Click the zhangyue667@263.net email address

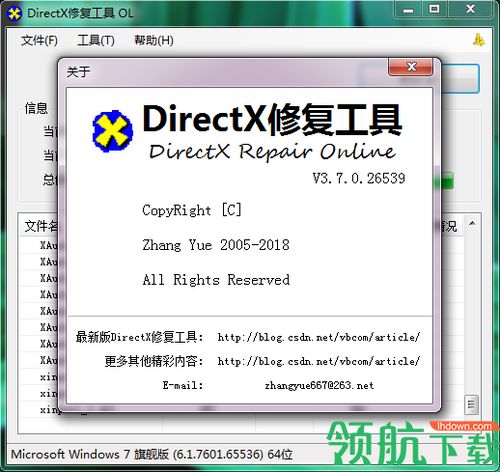pos(319,386)
